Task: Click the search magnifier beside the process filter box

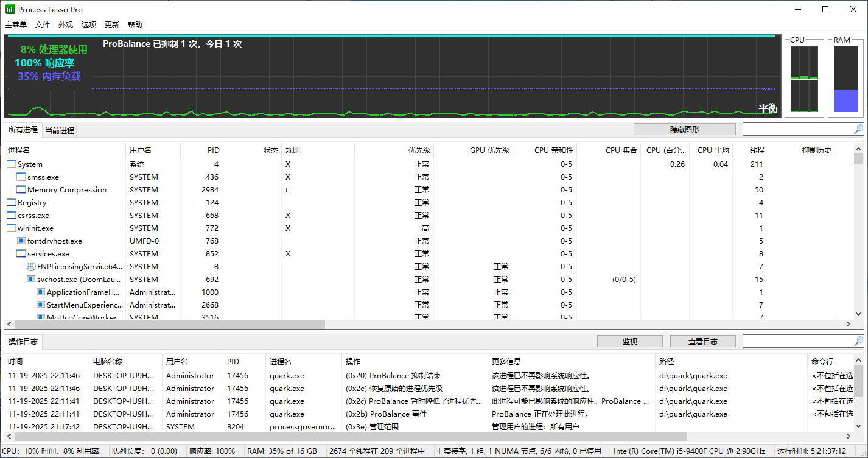Action: [858, 129]
